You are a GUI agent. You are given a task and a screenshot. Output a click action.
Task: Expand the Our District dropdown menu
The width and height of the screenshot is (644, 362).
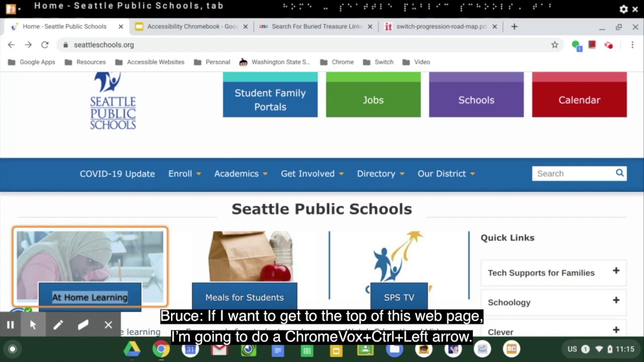click(446, 173)
